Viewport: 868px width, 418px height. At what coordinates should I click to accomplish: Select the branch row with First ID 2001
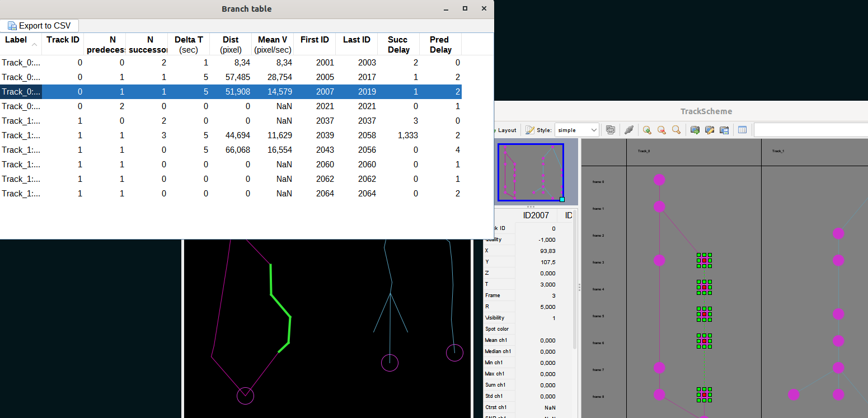point(231,63)
